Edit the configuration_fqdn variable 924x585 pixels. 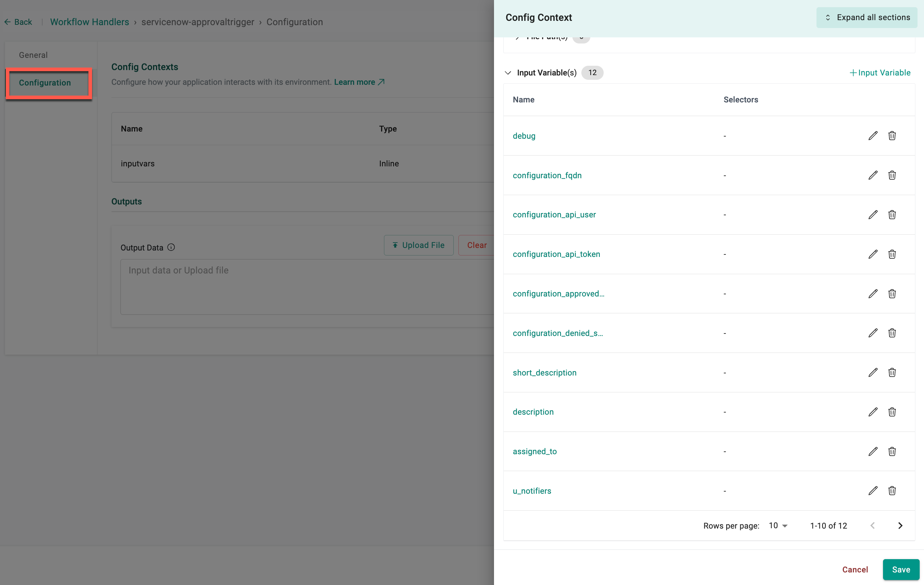pyautogui.click(x=873, y=175)
